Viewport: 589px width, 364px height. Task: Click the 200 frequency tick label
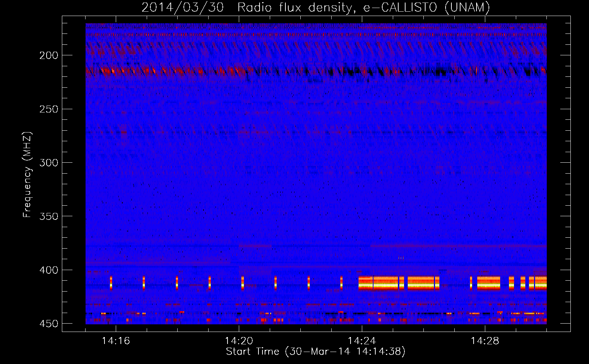(x=49, y=55)
